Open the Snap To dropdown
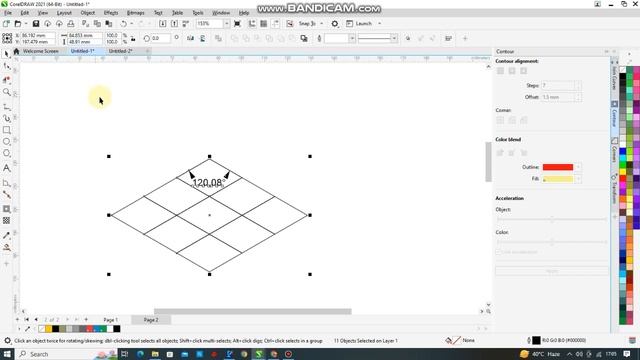Screen dimensions: 640x360 [322, 24]
